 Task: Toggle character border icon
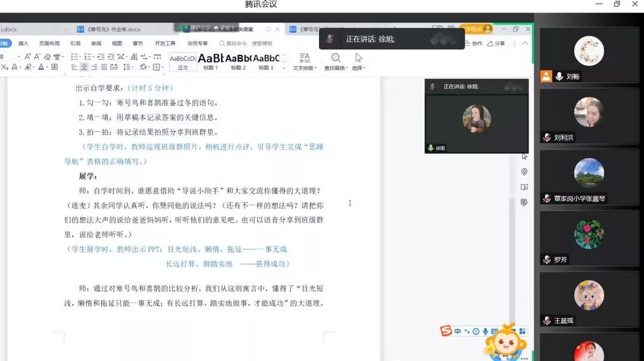click(x=55, y=67)
